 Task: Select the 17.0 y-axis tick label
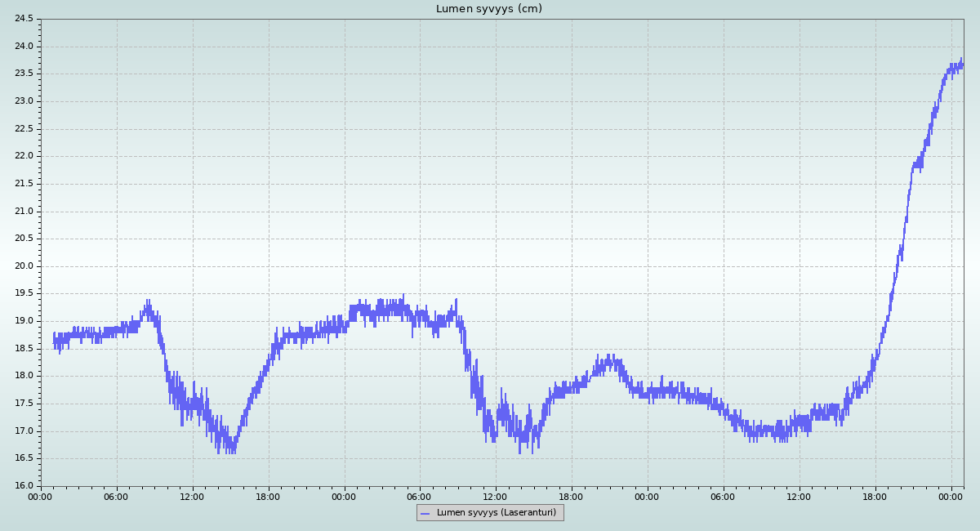[x=24, y=431]
